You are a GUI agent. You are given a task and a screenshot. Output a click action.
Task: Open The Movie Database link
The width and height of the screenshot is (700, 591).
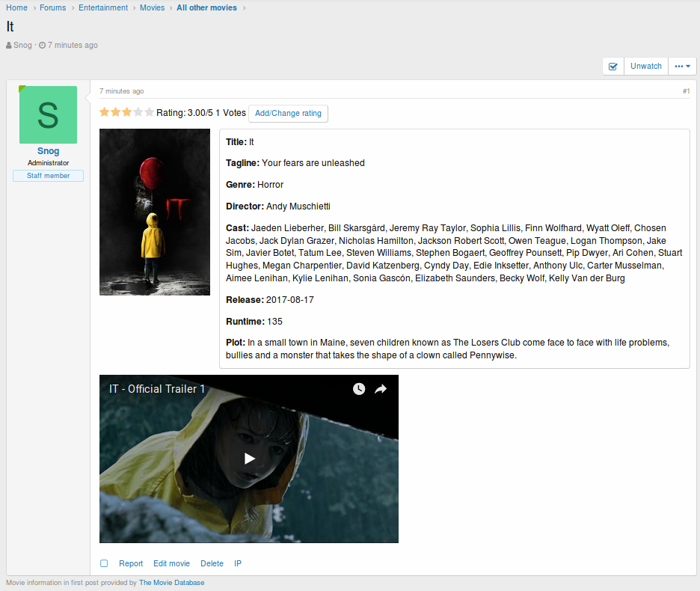click(x=171, y=583)
